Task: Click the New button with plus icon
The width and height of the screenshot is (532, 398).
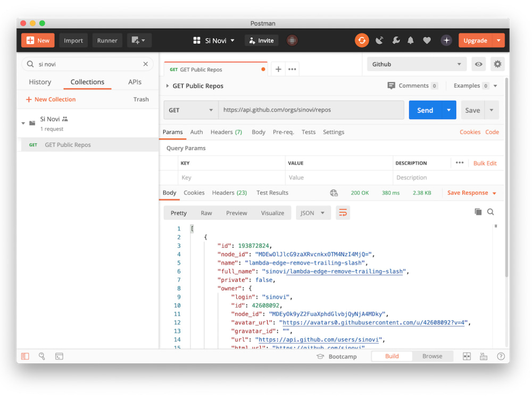Action: (38, 40)
